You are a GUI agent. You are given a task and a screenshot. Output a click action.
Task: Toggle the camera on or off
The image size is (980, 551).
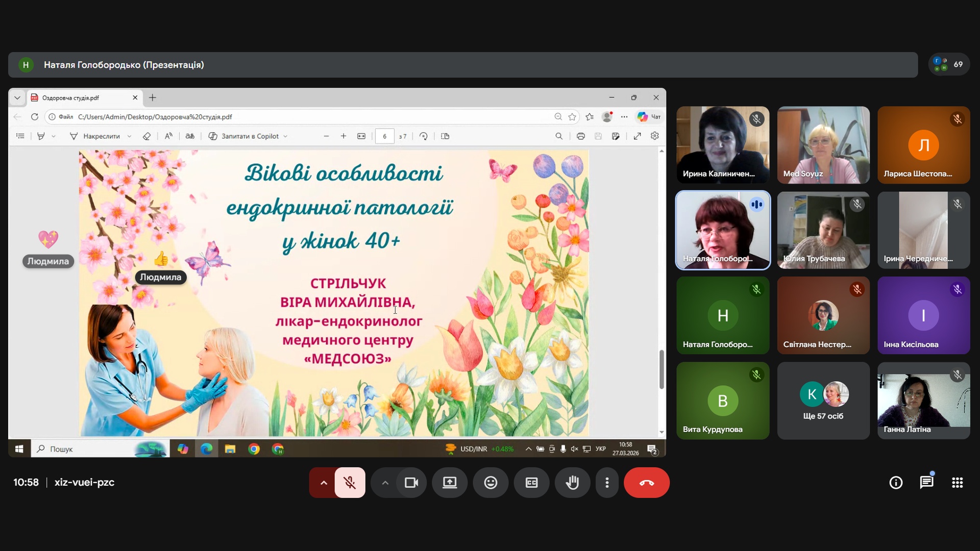(x=411, y=483)
